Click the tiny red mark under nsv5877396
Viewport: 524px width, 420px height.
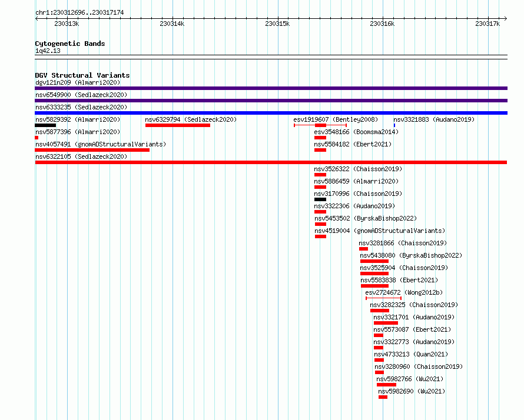[x=37, y=138]
